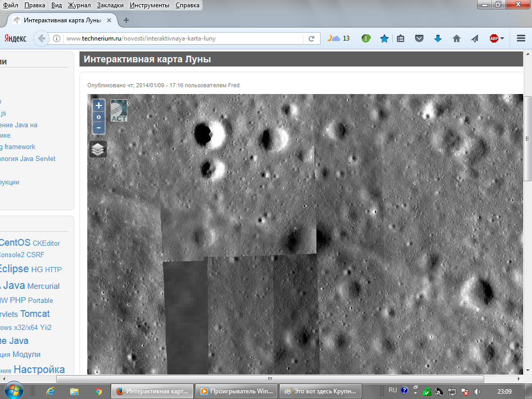The width and height of the screenshot is (532, 399).
Task: Open the HTTP tag link
Action: (54, 270)
